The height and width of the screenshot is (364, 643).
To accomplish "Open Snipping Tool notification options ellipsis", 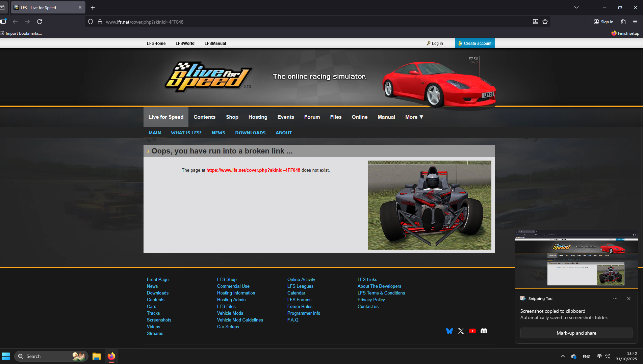I will point(615,299).
